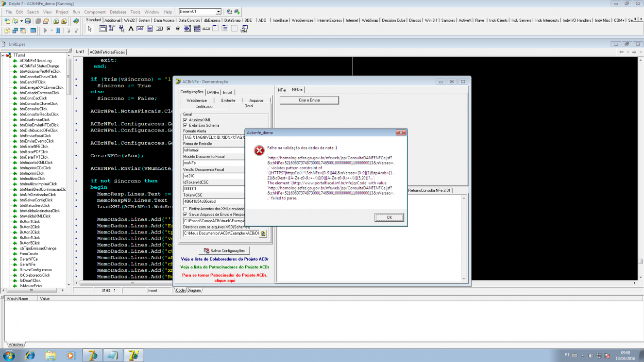The image size is (644, 362).
Task: Toggle the Exibir Erro Schema checkbox
Action: coord(185,125)
